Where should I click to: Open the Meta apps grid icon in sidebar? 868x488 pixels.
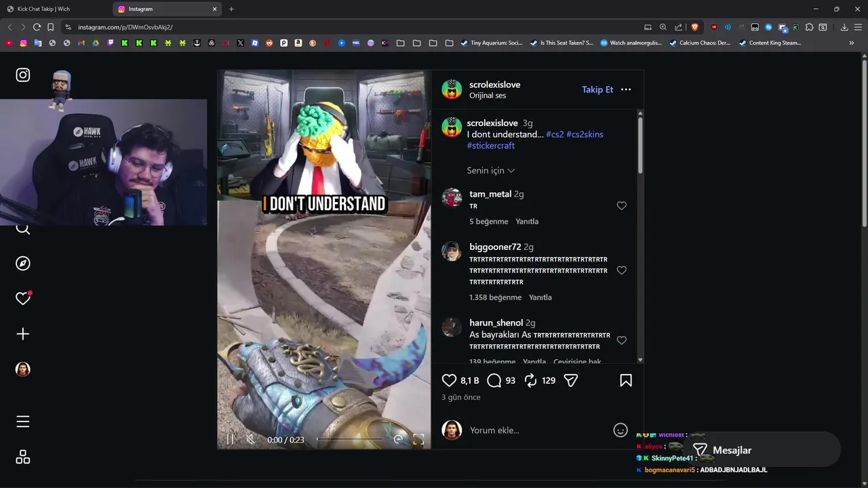[23, 457]
